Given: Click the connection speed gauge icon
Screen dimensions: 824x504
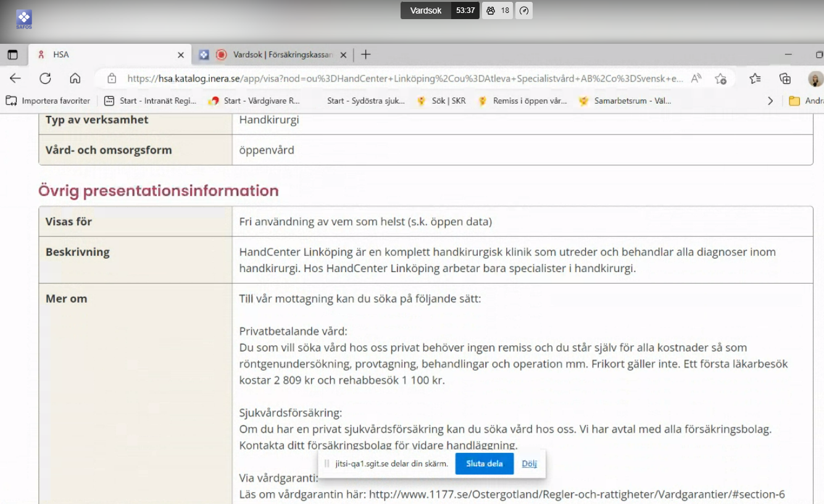Looking at the screenshot, I should click(524, 10).
